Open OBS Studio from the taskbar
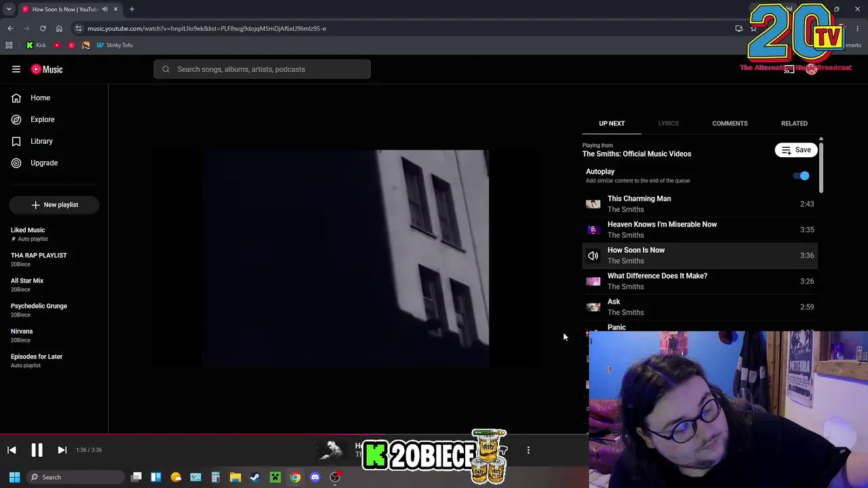 pos(335,477)
